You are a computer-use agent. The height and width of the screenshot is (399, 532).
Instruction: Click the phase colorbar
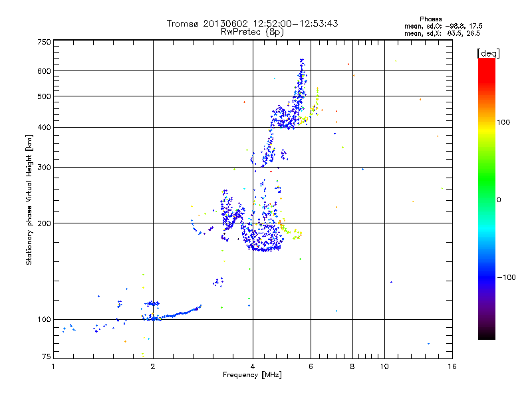[x=487, y=198]
